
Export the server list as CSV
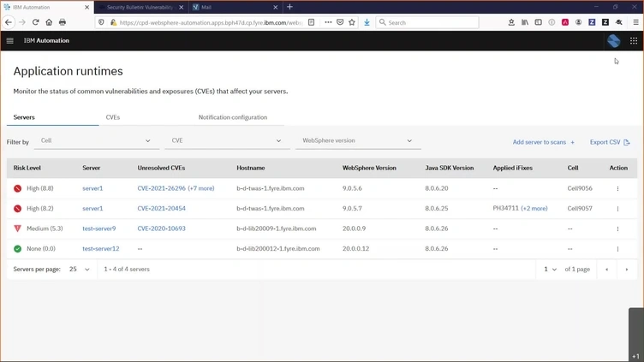[610, 142]
